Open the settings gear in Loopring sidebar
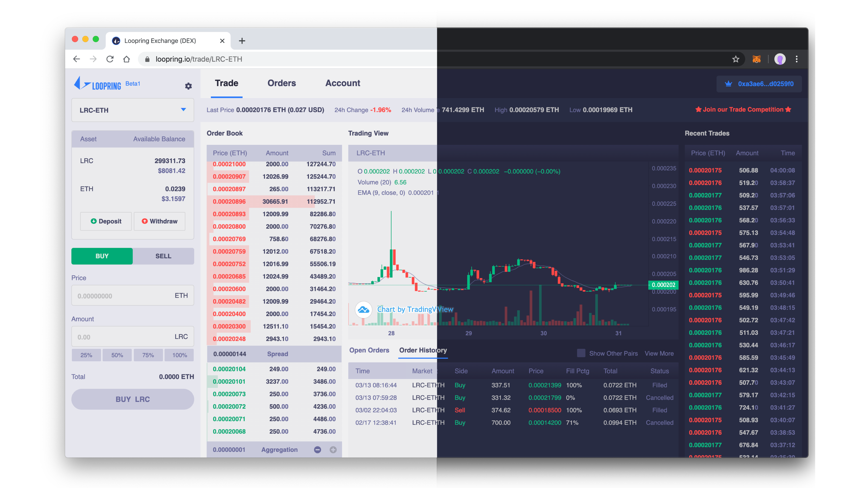This screenshot has height=488, width=868. [188, 86]
